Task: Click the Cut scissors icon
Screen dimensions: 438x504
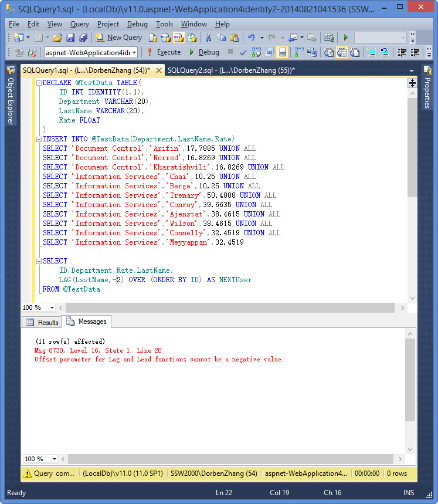Action: coord(208,38)
